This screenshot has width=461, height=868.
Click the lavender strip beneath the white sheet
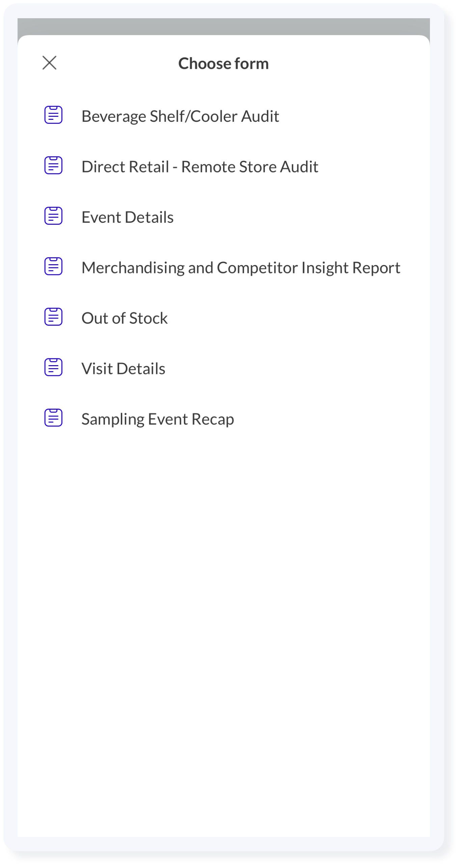(x=224, y=844)
